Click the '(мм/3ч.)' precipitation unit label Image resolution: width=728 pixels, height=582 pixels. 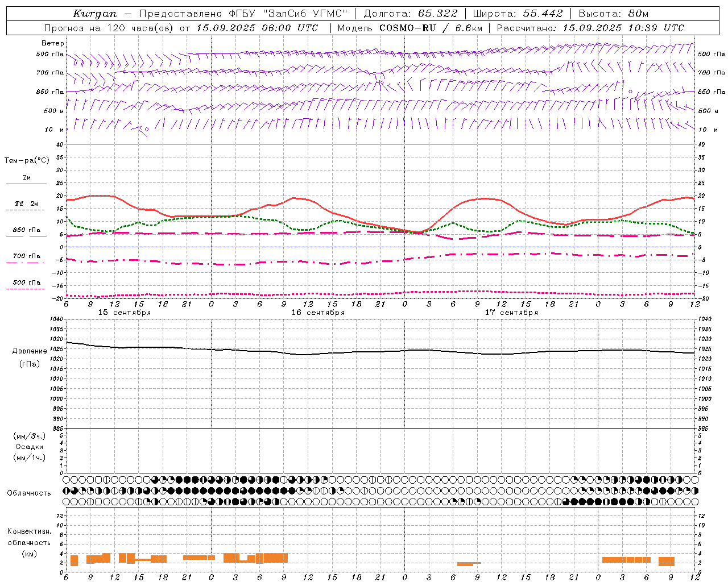tap(30, 436)
